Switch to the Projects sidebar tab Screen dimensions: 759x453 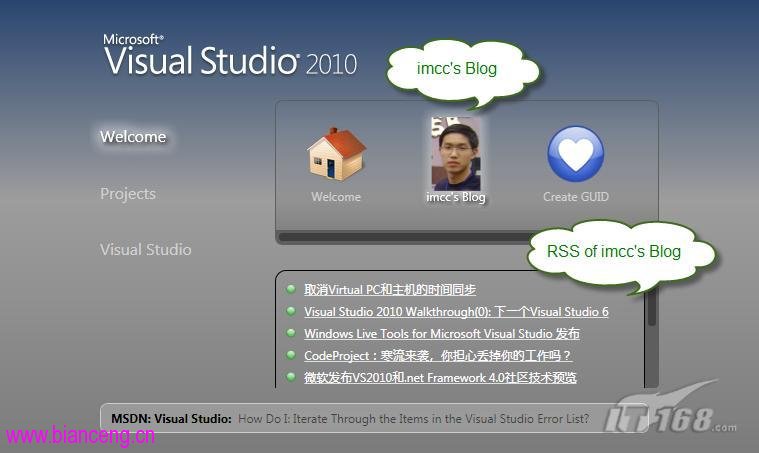128,194
